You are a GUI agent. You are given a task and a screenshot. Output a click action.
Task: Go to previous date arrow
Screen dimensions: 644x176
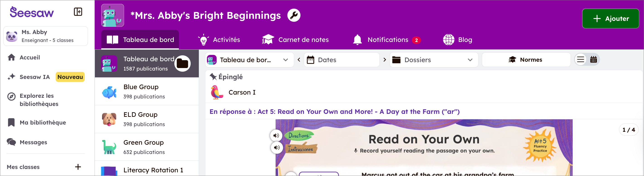pyautogui.click(x=299, y=60)
